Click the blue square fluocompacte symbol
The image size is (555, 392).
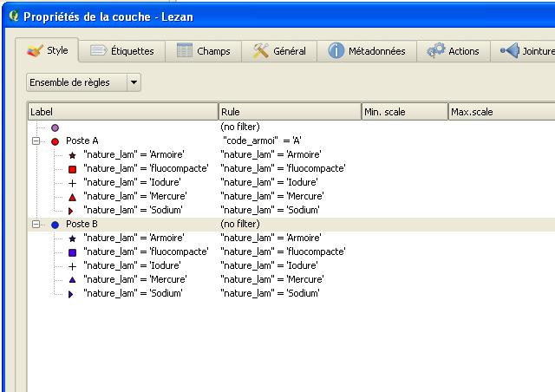[72, 252]
